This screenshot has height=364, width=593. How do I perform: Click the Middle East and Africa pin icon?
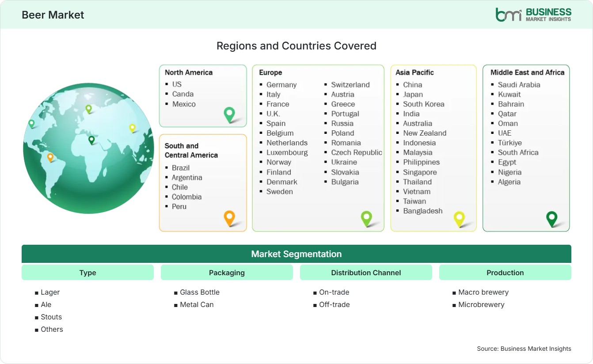pos(552,219)
